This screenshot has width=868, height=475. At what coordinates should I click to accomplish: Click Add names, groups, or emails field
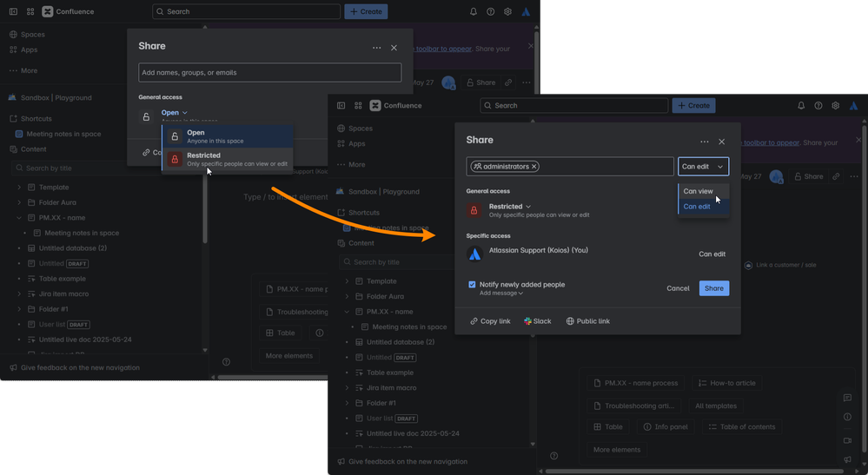click(269, 72)
